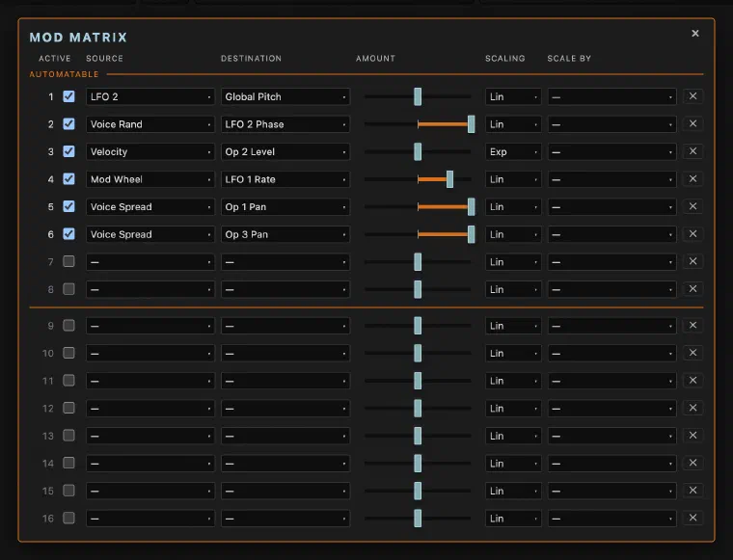Activate modulation row 8 checkbox
The width and height of the screenshot is (733, 560).
68,288
